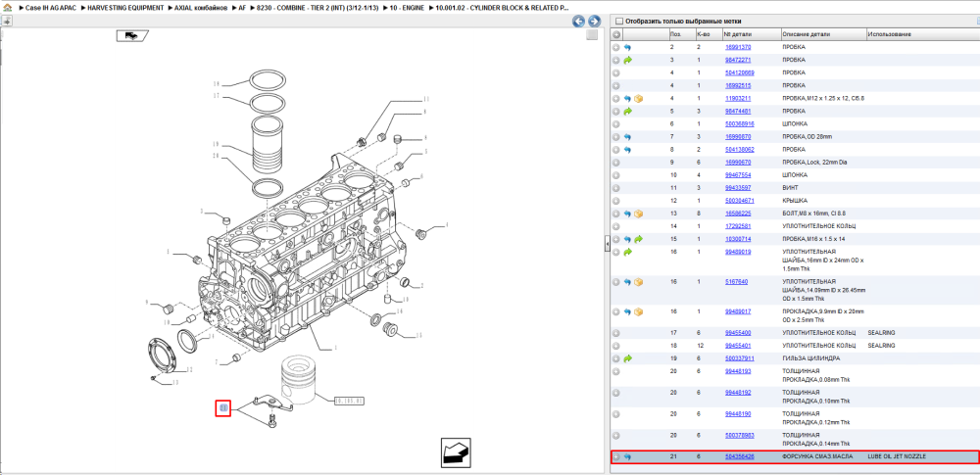Click the large arrow icon below diagram
This screenshot has height=475, width=980.
[457, 452]
